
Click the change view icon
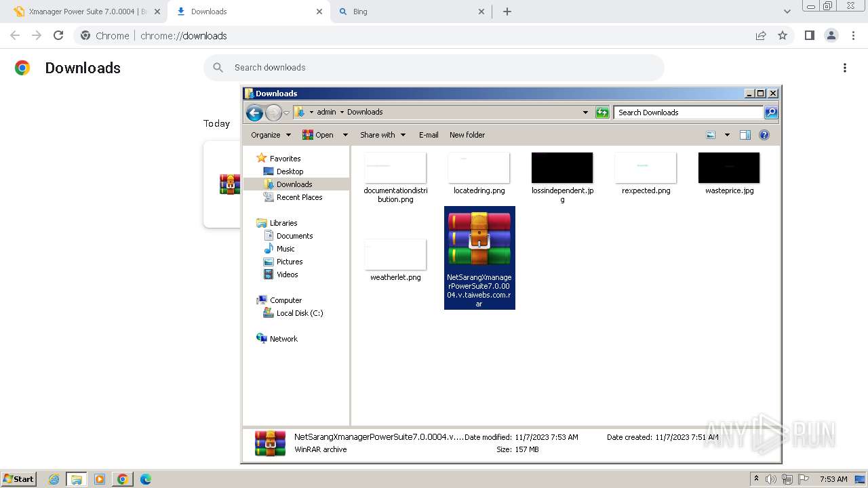click(711, 135)
